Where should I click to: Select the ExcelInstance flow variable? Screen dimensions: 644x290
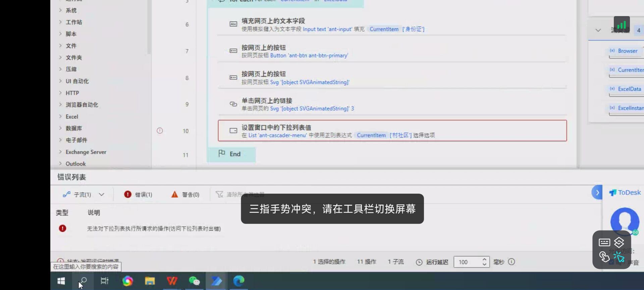tap(627, 108)
